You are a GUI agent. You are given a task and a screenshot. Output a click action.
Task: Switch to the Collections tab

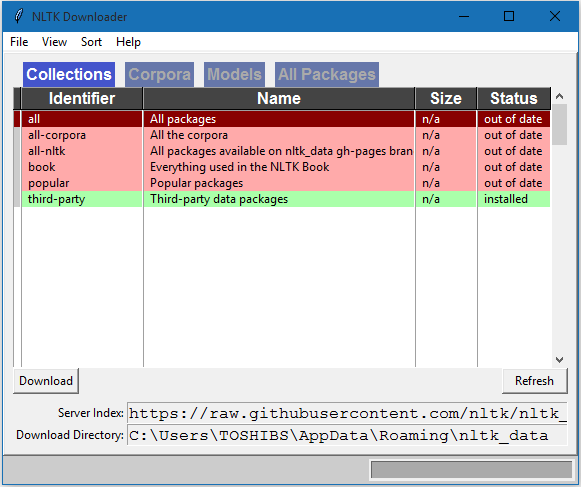point(69,74)
